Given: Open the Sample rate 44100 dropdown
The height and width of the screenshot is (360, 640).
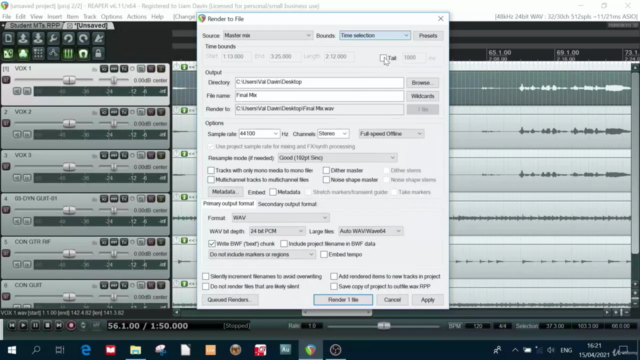Looking at the screenshot, I should tap(259, 133).
